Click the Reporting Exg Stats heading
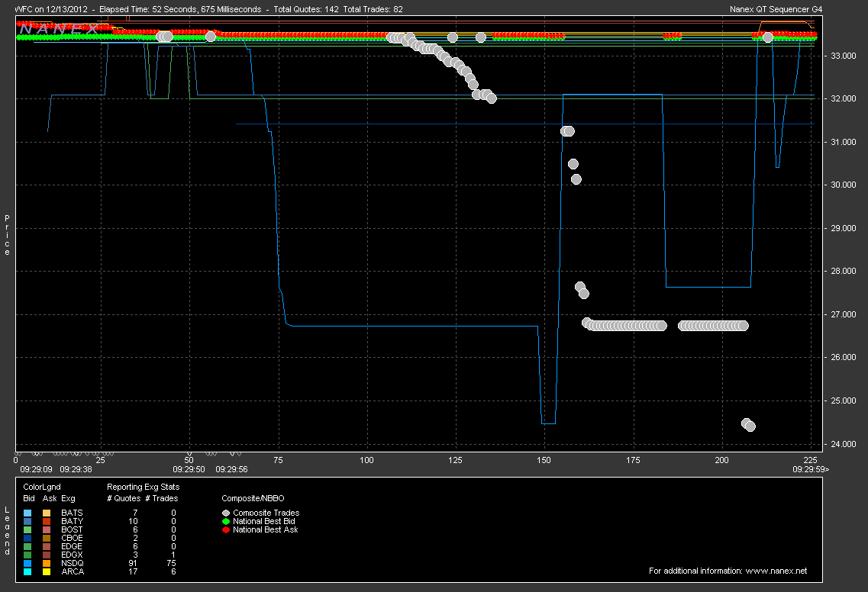 coord(144,487)
